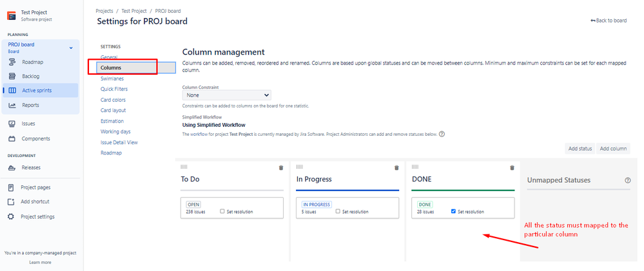Click the To Do column title

point(191,179)
